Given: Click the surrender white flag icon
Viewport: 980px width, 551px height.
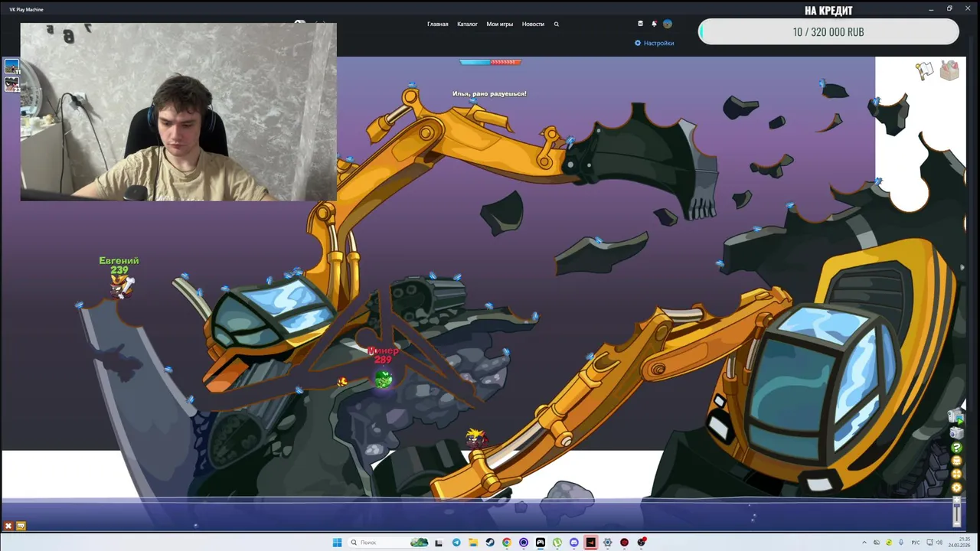Looking at the screenshot, I should (x=925, y=70).
